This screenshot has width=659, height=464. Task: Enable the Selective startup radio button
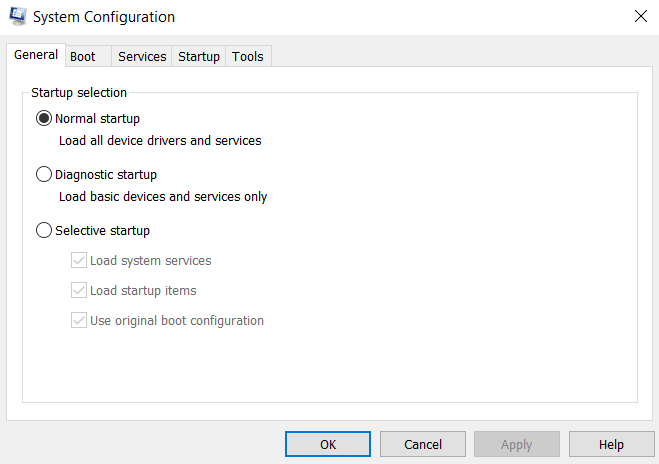pyautogui.click(x=44, y=231)
